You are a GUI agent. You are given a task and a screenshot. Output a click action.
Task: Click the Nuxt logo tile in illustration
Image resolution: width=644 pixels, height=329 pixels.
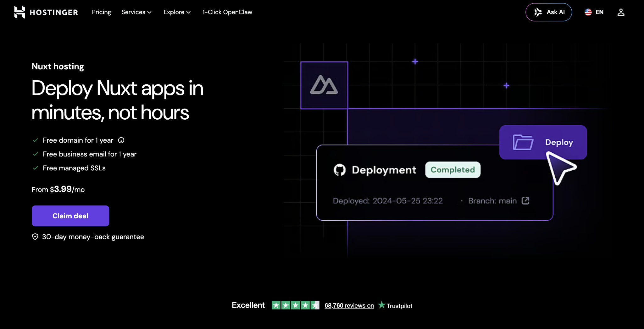pyautogui.click(x=324, y=85)
